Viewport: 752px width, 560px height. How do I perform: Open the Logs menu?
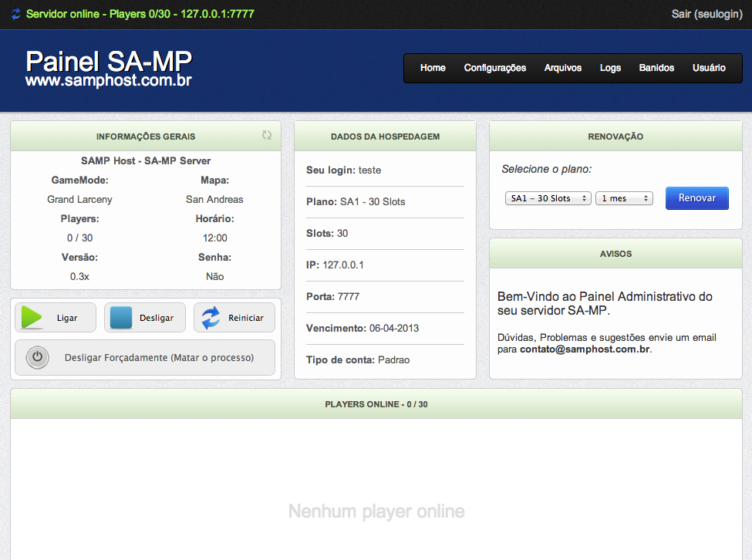tap(610, 68)
